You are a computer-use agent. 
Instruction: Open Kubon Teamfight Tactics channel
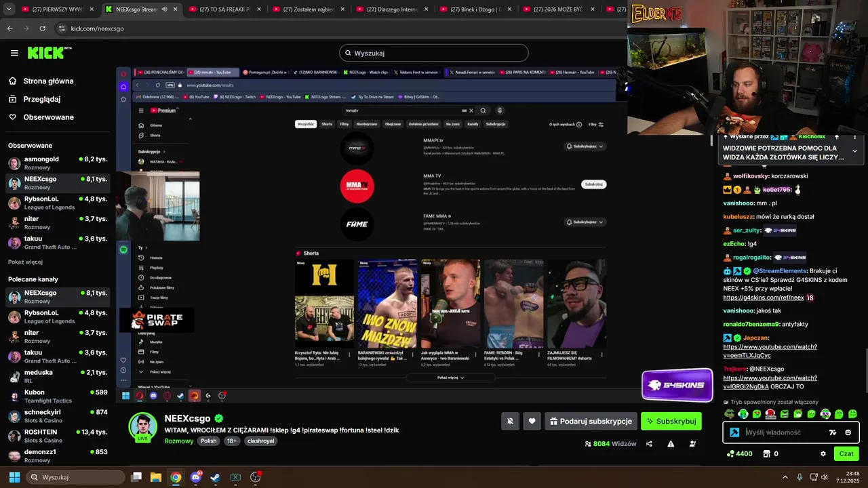[x=58, y=396]
